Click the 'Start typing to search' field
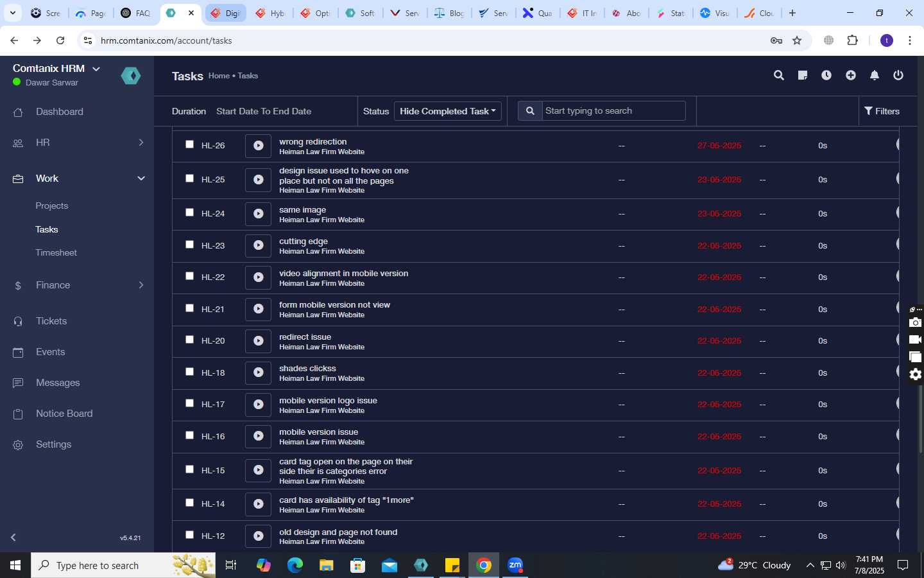Screen dimensions: 924x578 point(613,111)
